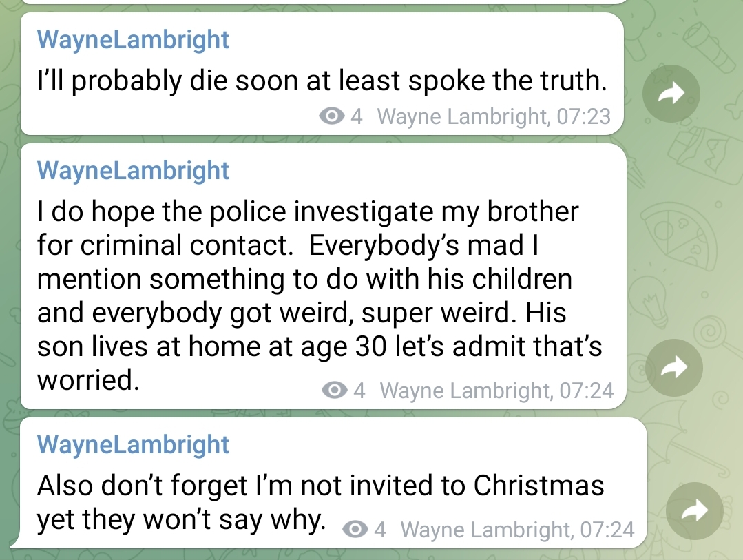This screenshot has height=560, width=743.
Task: Click the eye views icon on the 07:23 message
Action: (x=332, y=116)
